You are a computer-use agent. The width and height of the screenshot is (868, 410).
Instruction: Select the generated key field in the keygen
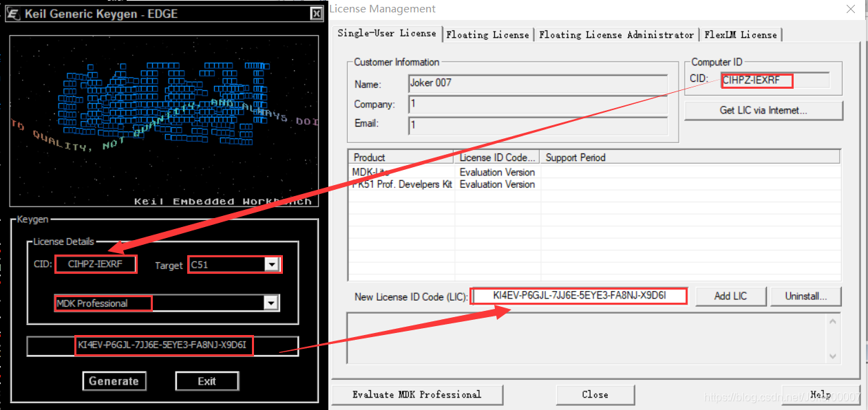click(163, 345)
